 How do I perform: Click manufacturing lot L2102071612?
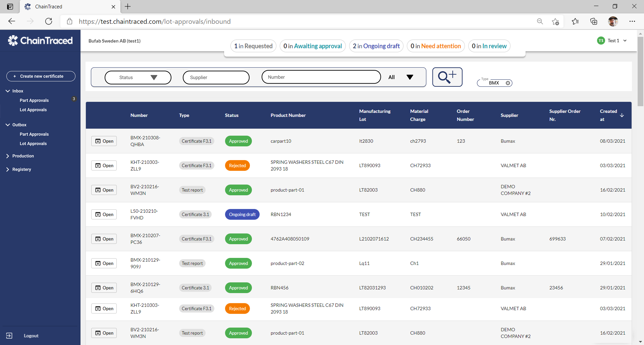click(374, 239)
